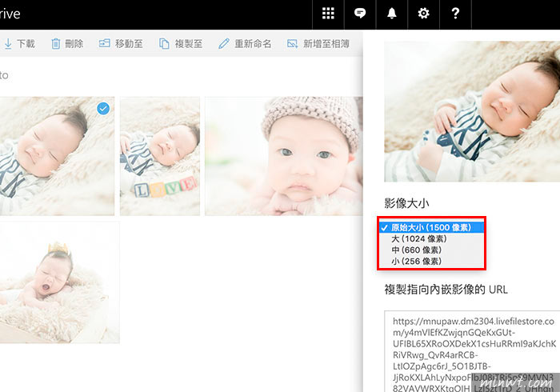Open the settings gear
This screenshot has width=560, height=392.
[423, 14]
